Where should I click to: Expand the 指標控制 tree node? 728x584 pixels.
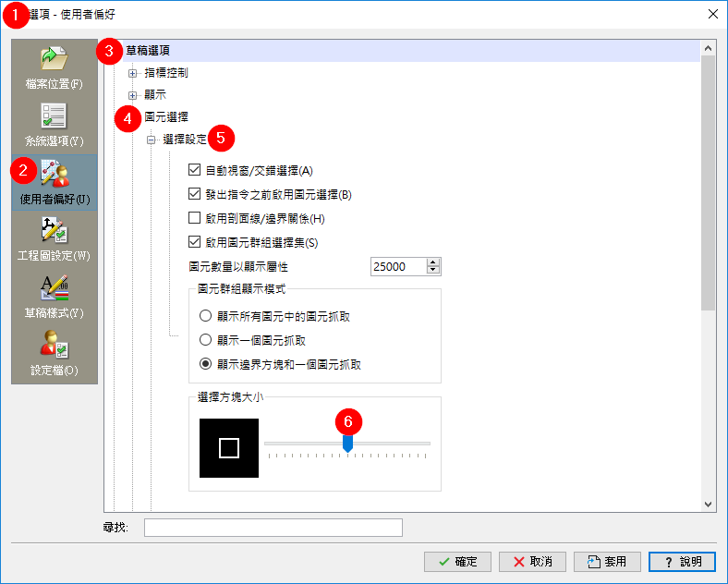tap(133, 73)
